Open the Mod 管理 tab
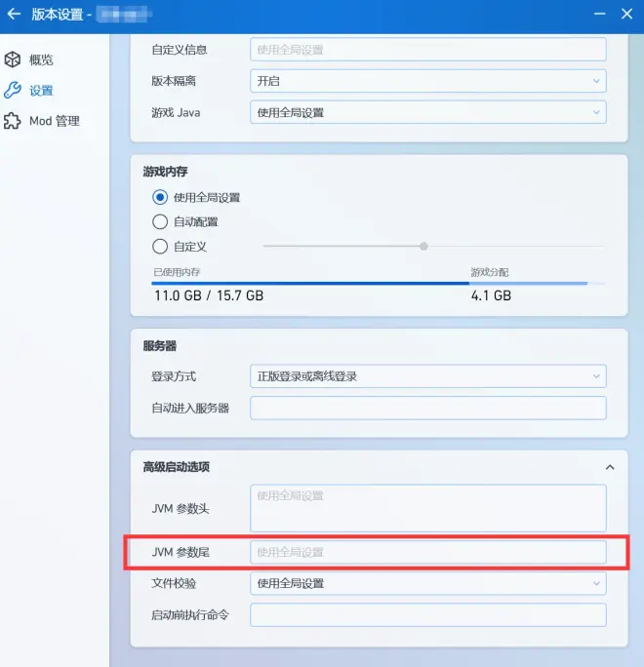 (54, 122)
